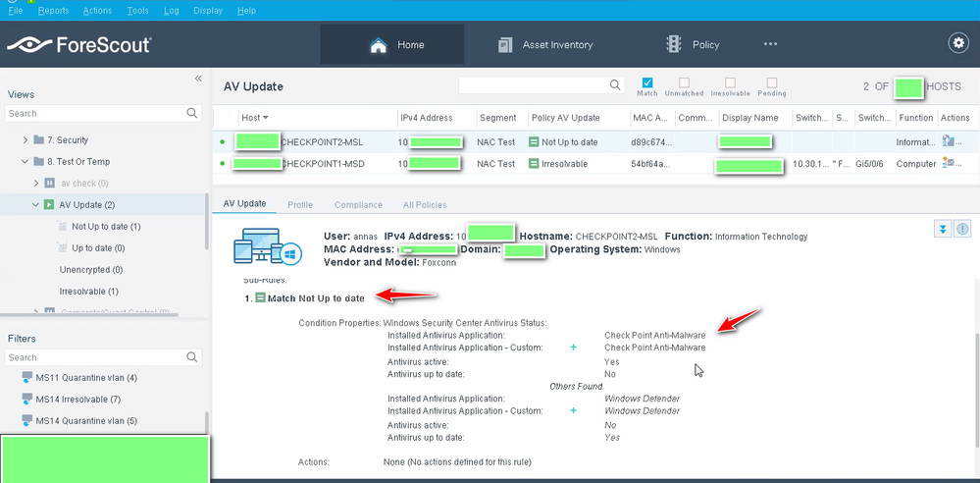The image size is (980, 483).
Task: Click the Asset Inventory icon
Action: click(505, 45)
